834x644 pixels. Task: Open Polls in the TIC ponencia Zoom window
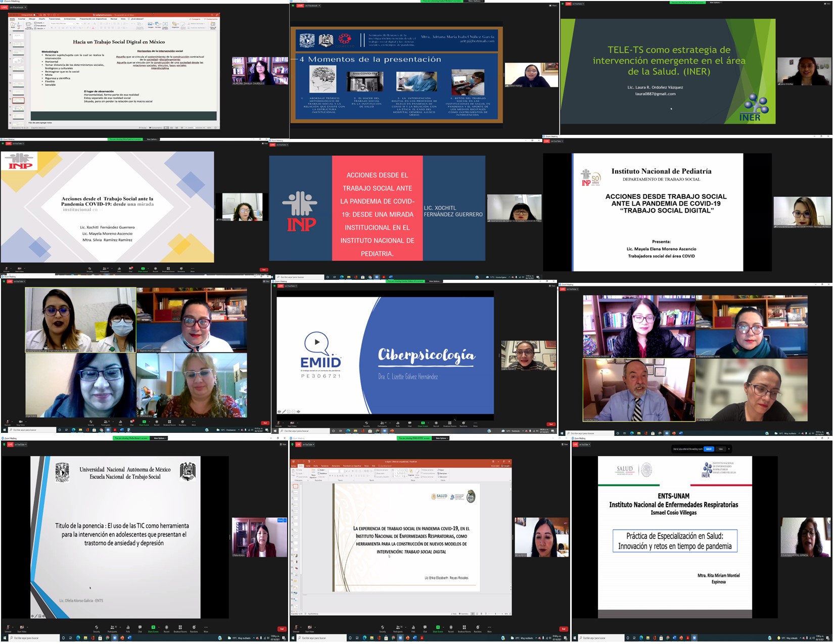tap(128, 629)
